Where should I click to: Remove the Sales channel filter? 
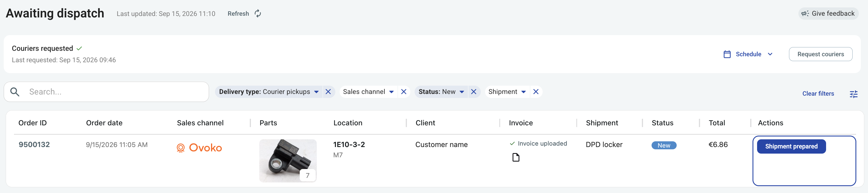click(404, 92)
